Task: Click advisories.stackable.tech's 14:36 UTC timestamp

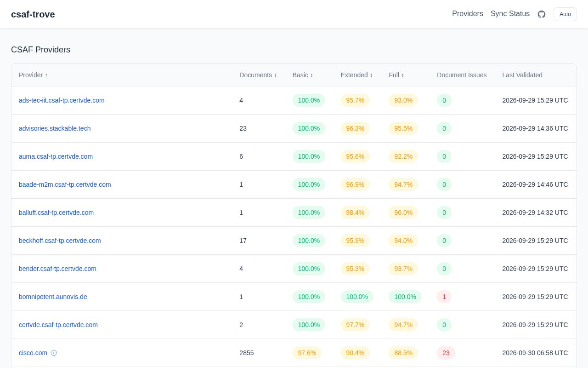Action: coord(535,128)
